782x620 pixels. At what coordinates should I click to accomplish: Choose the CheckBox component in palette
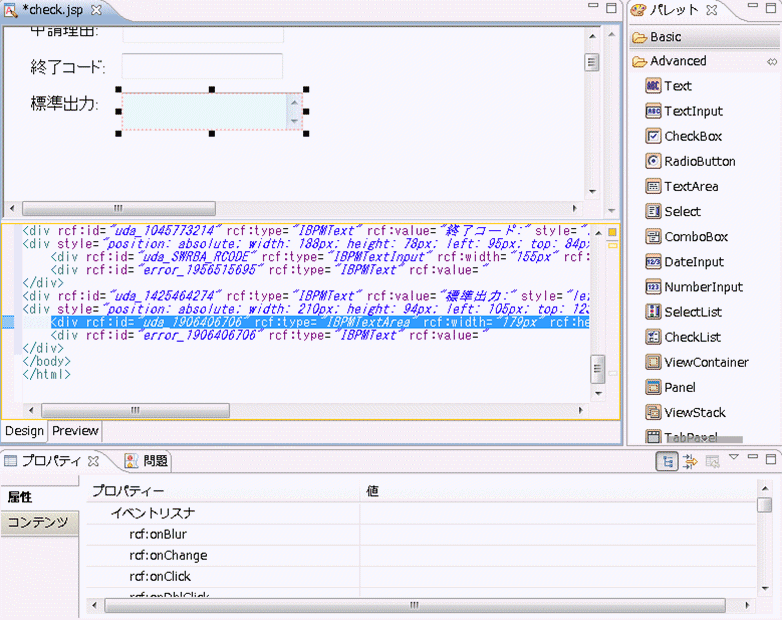[x=692, y=136]
